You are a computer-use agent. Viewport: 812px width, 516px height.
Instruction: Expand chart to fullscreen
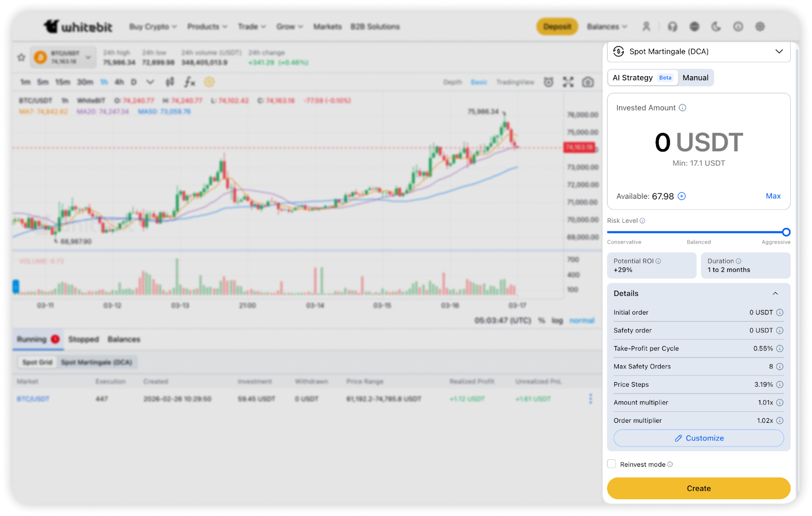568,82
